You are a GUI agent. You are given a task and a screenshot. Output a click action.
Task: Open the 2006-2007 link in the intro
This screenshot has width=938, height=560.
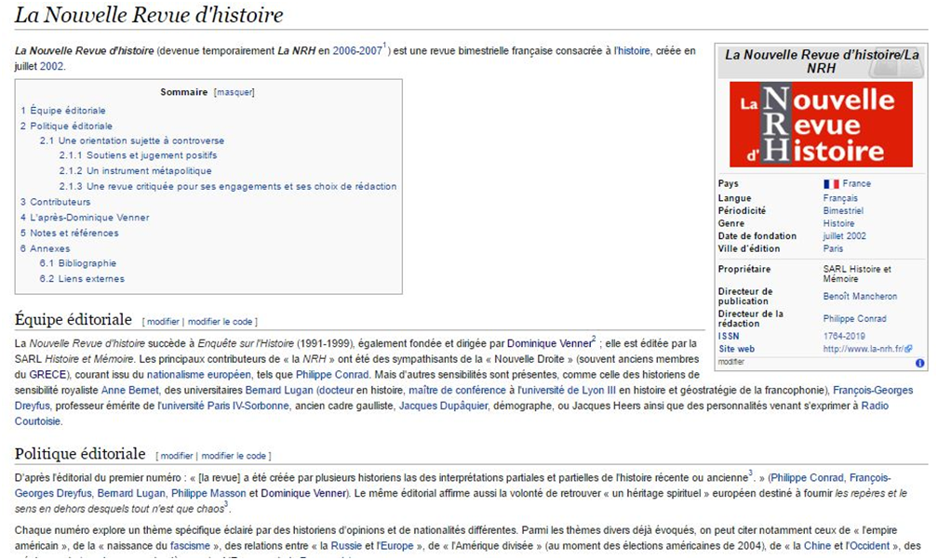click(x=357, y=51)
